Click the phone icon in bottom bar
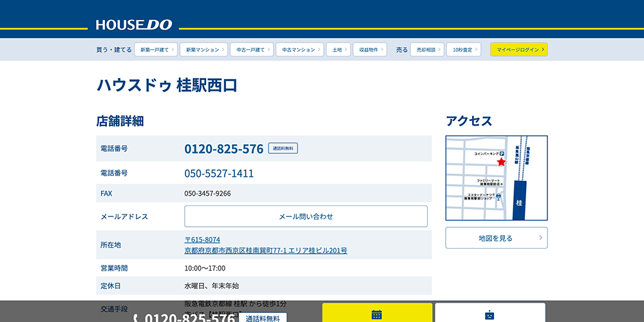Screen dimensions: 644x322 click(x=136, y=319)
